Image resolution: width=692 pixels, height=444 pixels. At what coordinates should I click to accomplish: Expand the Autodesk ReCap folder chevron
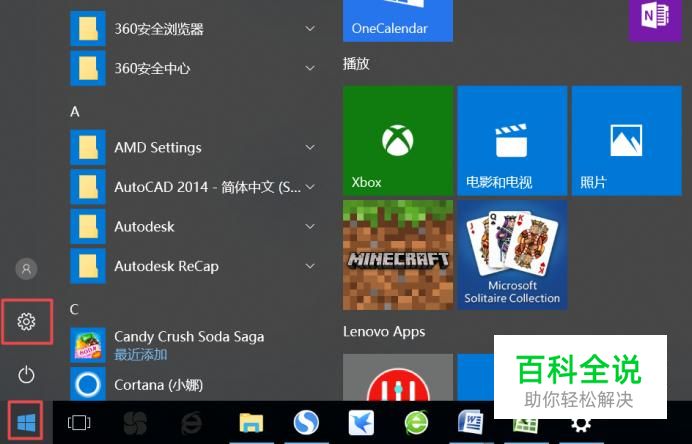310,266
